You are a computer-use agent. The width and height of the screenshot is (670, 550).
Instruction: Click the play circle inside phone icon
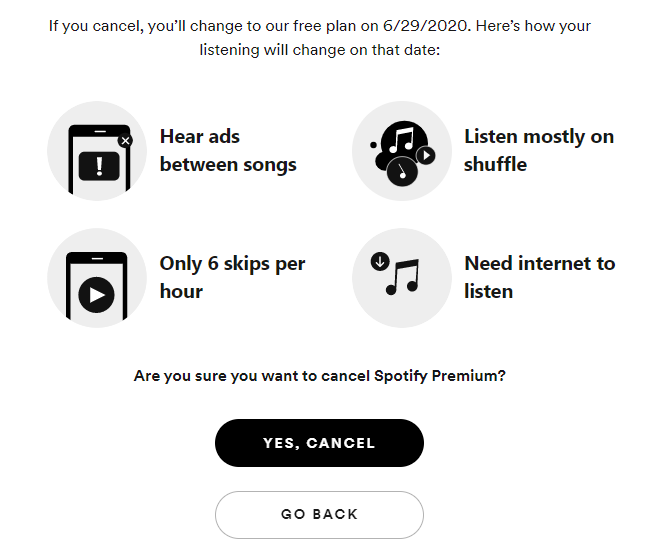click(x=97, y=295)
